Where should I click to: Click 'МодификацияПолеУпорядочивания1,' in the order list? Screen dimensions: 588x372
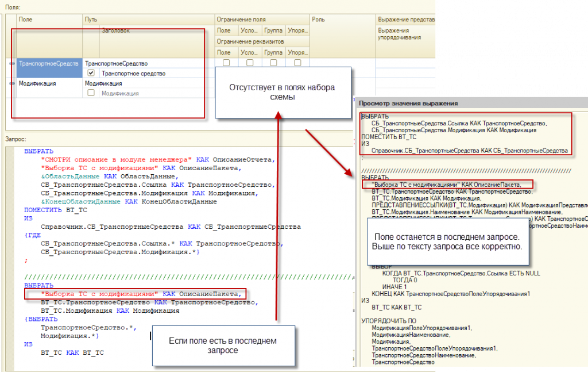[422, 328]
